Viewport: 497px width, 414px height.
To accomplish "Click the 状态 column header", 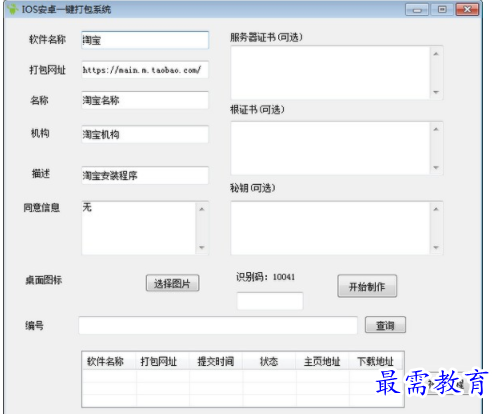I will click(x=269, y=361).
